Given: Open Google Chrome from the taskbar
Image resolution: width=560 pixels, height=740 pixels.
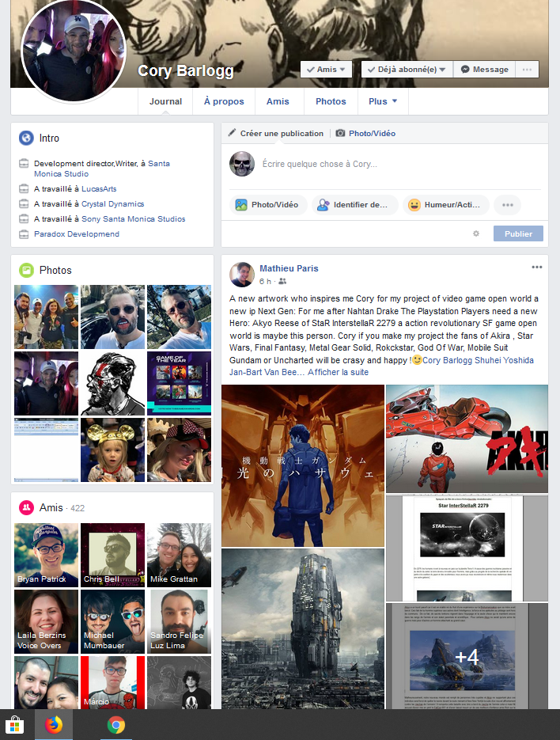Looking at the screenshot, I should coord(116,725).
